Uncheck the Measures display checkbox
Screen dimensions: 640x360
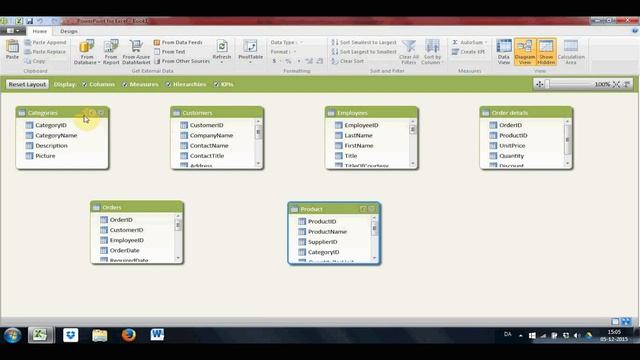(125, 84)
